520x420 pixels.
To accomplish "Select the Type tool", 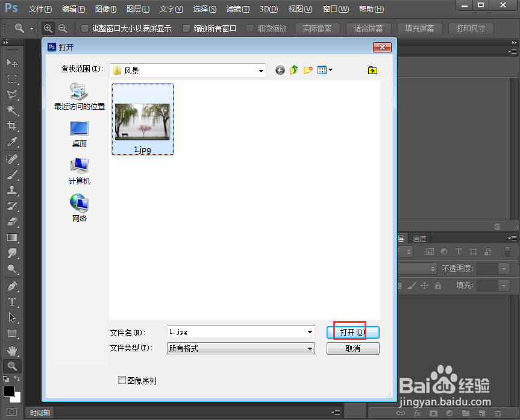I will tap(12, 301).
